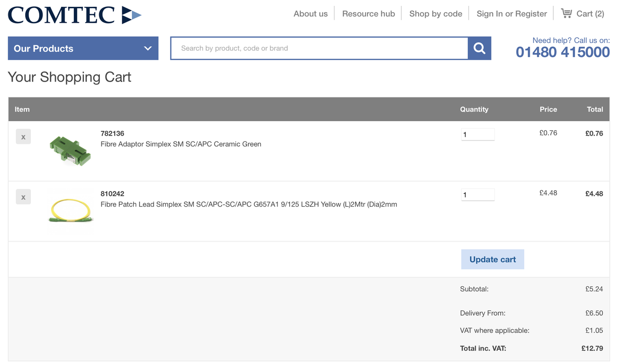Click the Delivery From £6.50 amount
This screenshot has width=618, height=364.
[594, 313]
